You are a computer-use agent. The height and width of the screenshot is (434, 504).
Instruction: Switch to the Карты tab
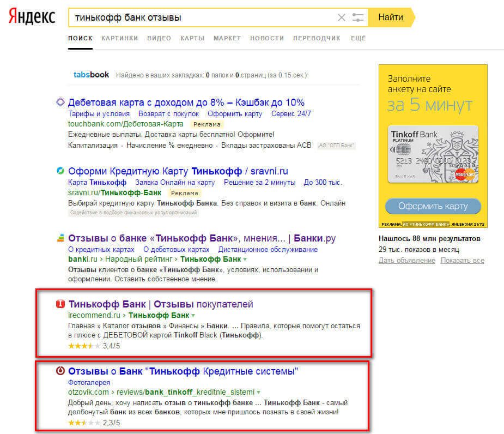click(192, 38)
